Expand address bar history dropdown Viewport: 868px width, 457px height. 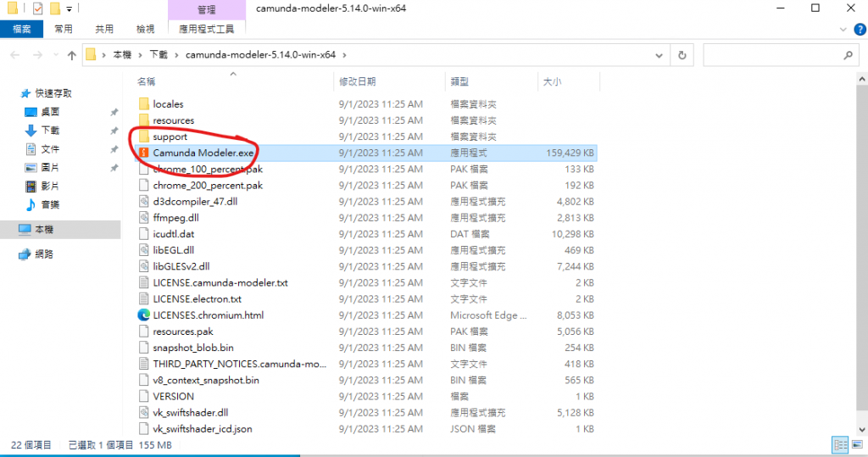click(659, 55)
